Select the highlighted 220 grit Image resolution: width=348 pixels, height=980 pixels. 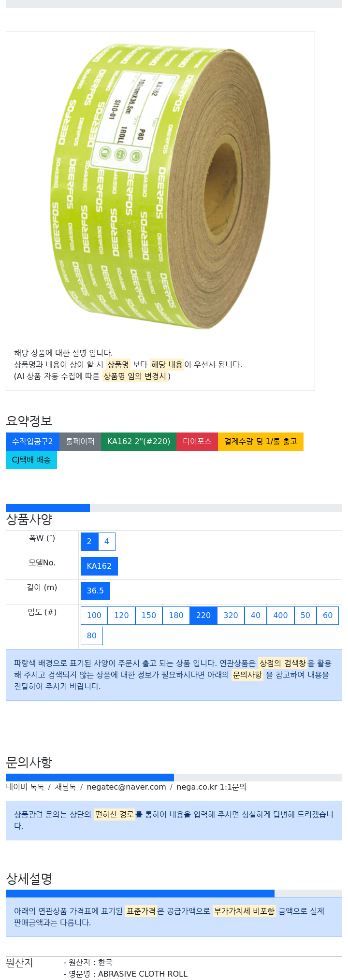click(x=203, y=616)
